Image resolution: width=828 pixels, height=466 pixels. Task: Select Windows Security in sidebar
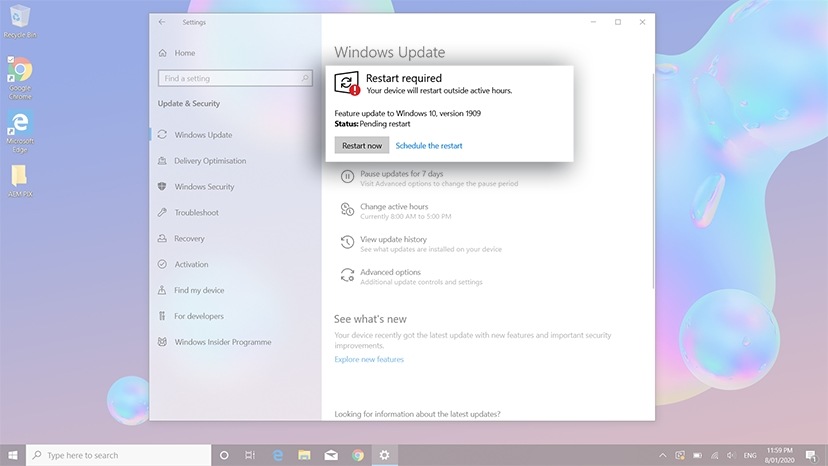(x=204, y=187)
